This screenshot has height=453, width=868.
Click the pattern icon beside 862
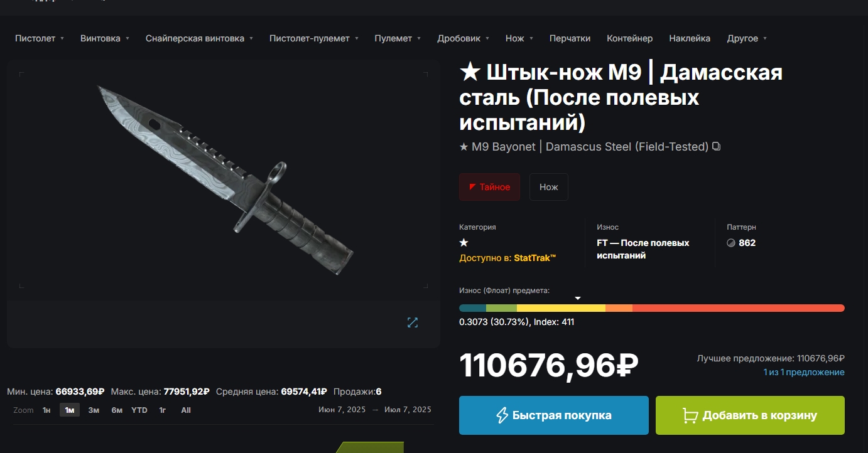point(731,243)
